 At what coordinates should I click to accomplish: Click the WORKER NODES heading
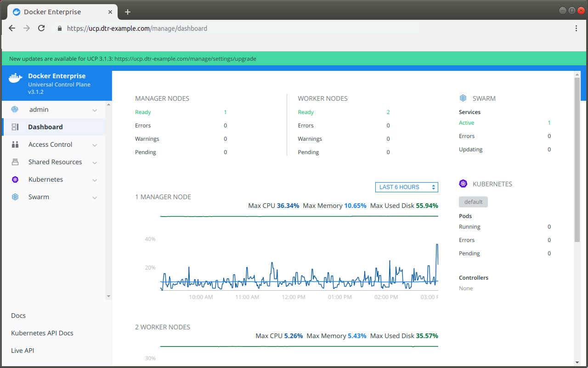point(322,98)
